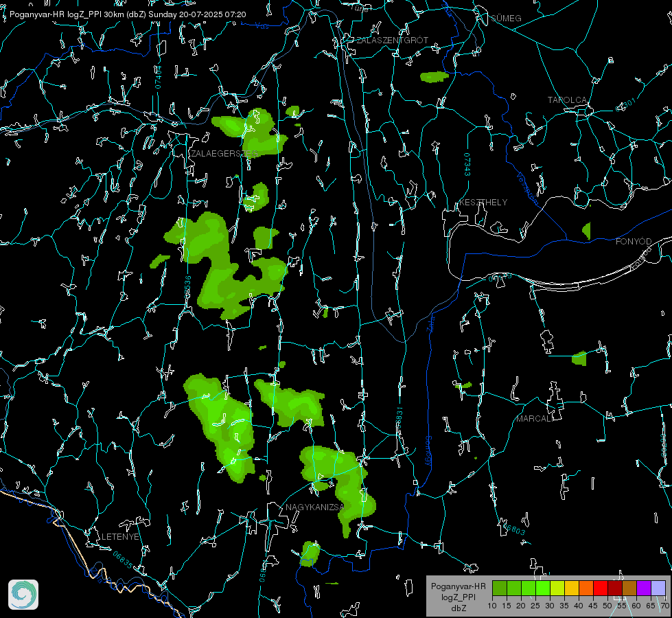
Task: Select the 50-55 dBZ dark red swatch
Action: 614,588
